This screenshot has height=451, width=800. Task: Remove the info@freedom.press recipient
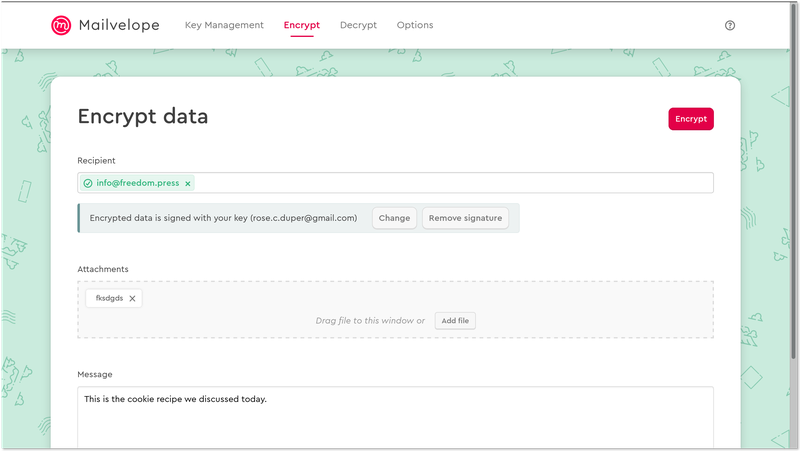click(x=188, y=183)
